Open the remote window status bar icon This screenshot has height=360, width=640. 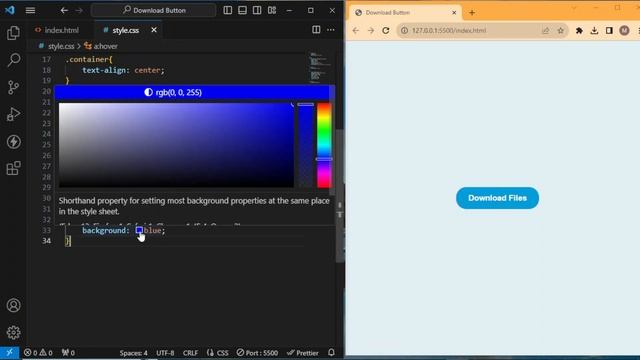pyautogui.click(x=9, y=353)
